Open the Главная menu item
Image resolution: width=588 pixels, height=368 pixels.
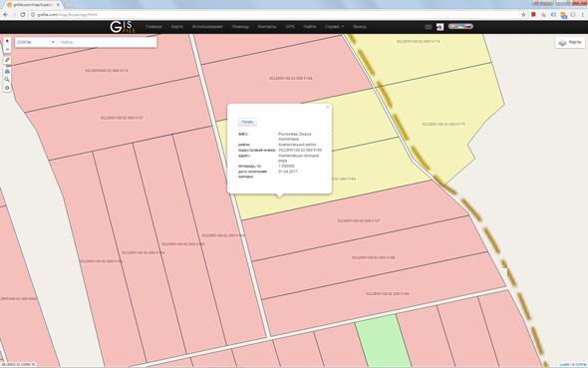[x=153, y=27]
